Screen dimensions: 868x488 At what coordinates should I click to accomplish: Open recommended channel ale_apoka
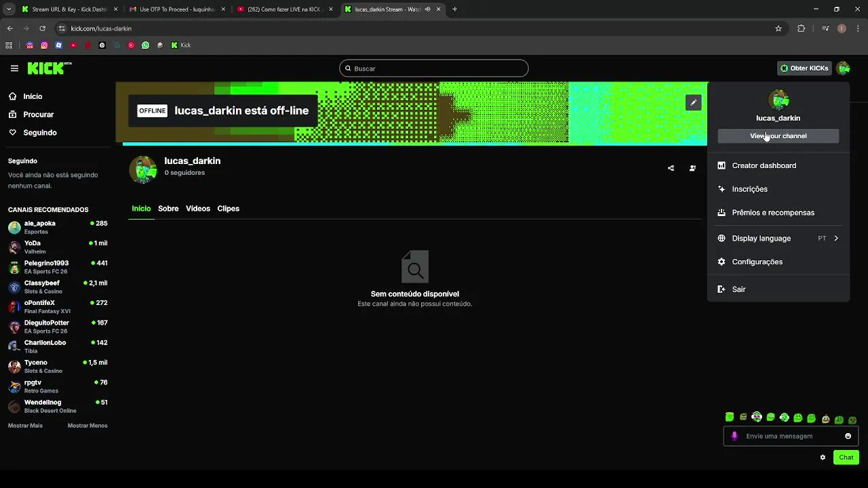coord(58,227)
